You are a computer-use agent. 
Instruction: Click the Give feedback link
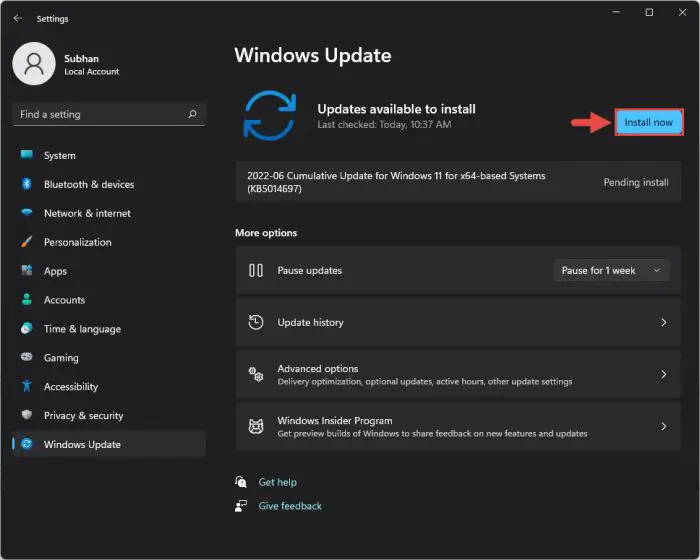(290, 506)
